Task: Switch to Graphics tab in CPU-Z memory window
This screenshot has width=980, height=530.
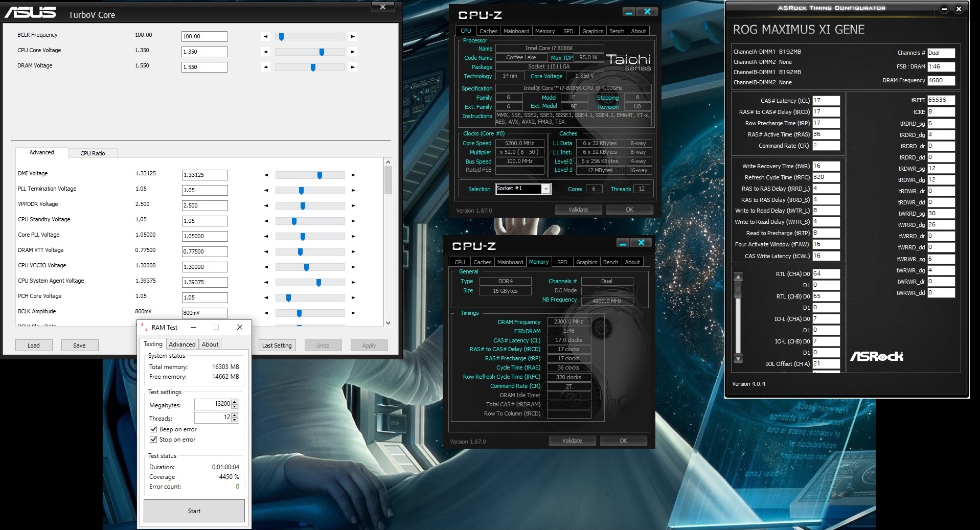Action: [x=586, y=262]
